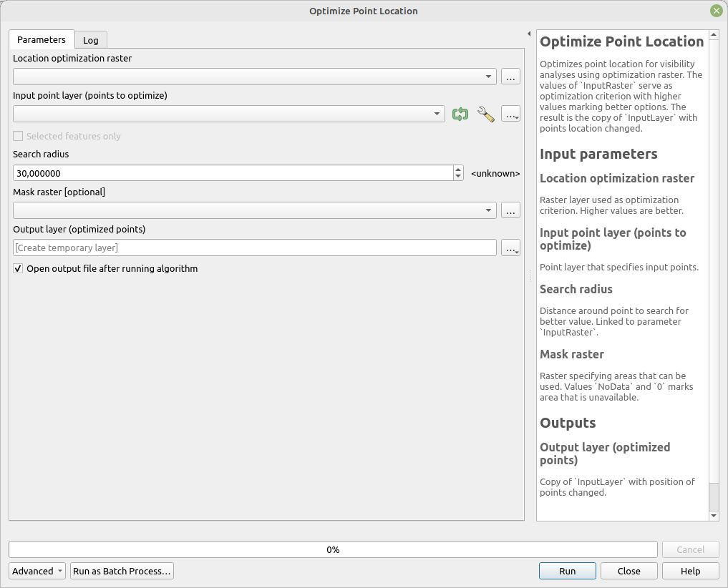Click the Selected features only checkbox
This screenshot has width=728, height=588.
pos(16,136)
